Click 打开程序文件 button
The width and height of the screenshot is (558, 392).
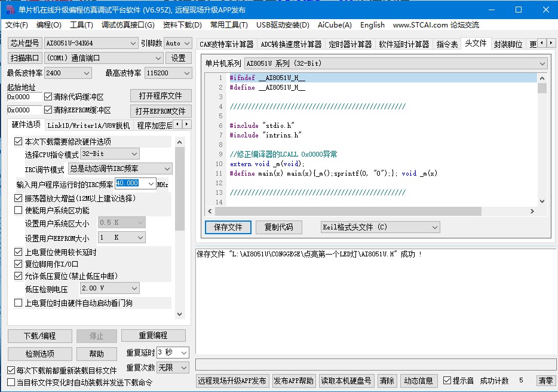pos(161,96)
